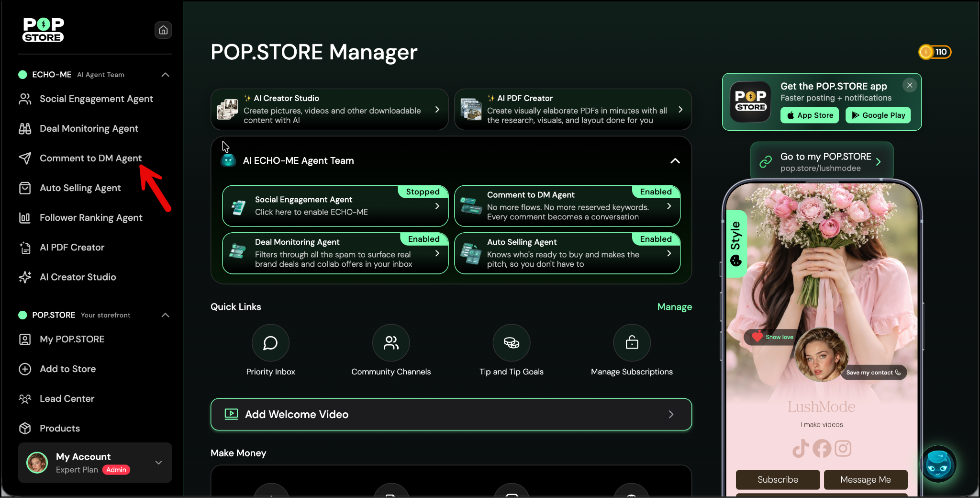Click the AI PDF Creator sidebar icon

pos(25,247)
